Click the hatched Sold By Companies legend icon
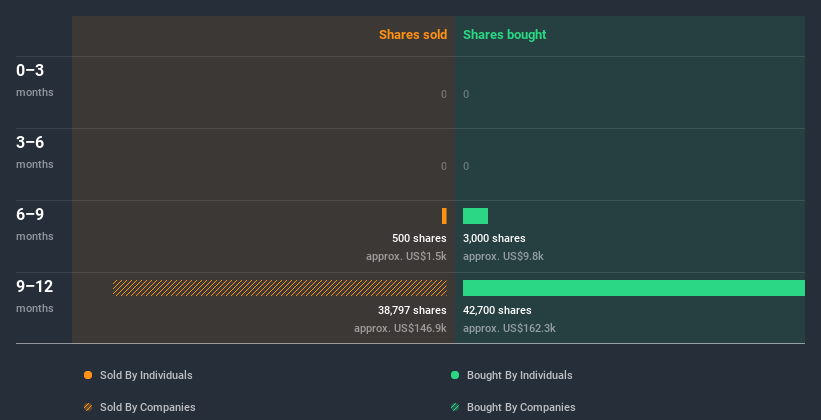Viewport: 821px width, 420px height. (x=88, y=407)
